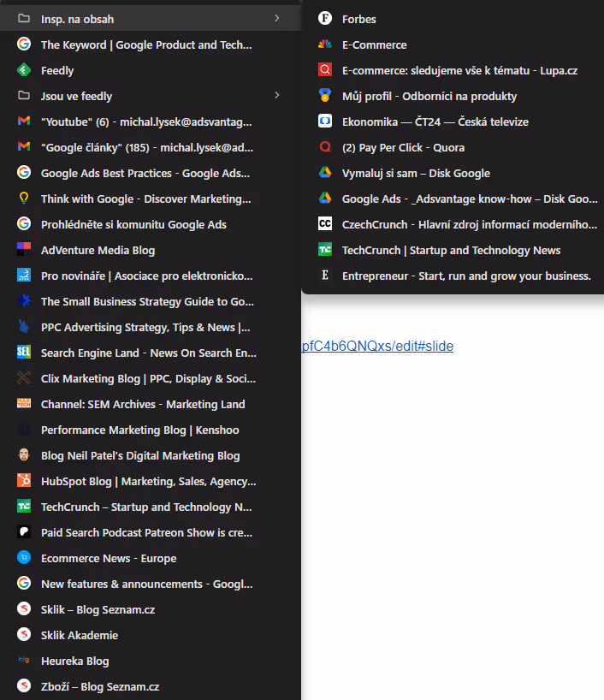
Task: Expand the Jsou ve feedly folder arrow
Action: point(277,96)
